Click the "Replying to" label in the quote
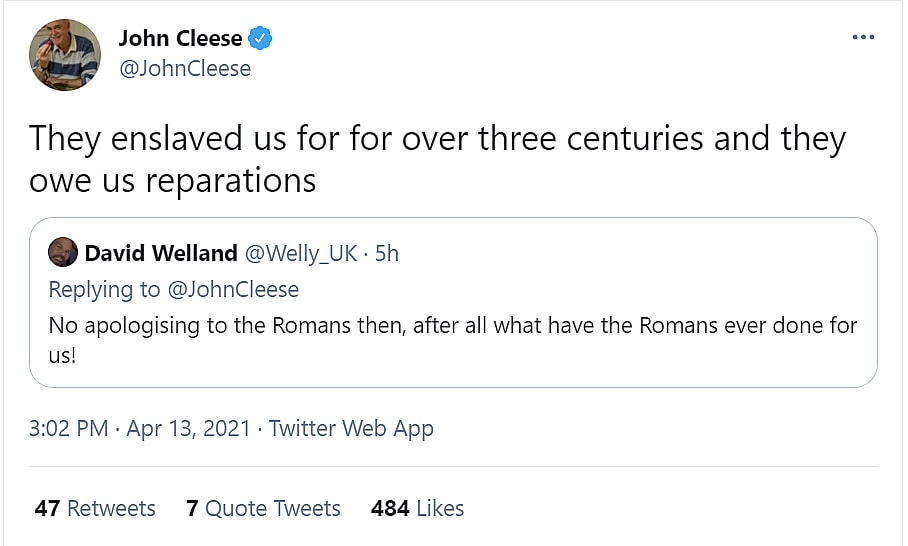This screenshot has width=908, height=546. (x=104, y=289)
